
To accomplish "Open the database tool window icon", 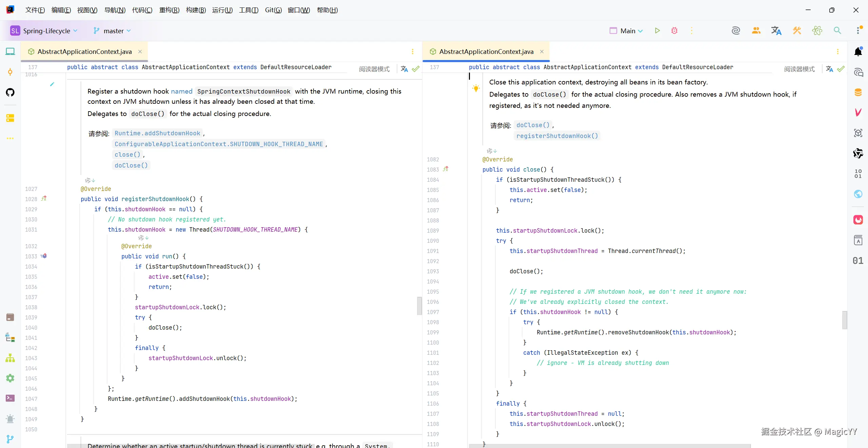I will (x=858, y=92).
